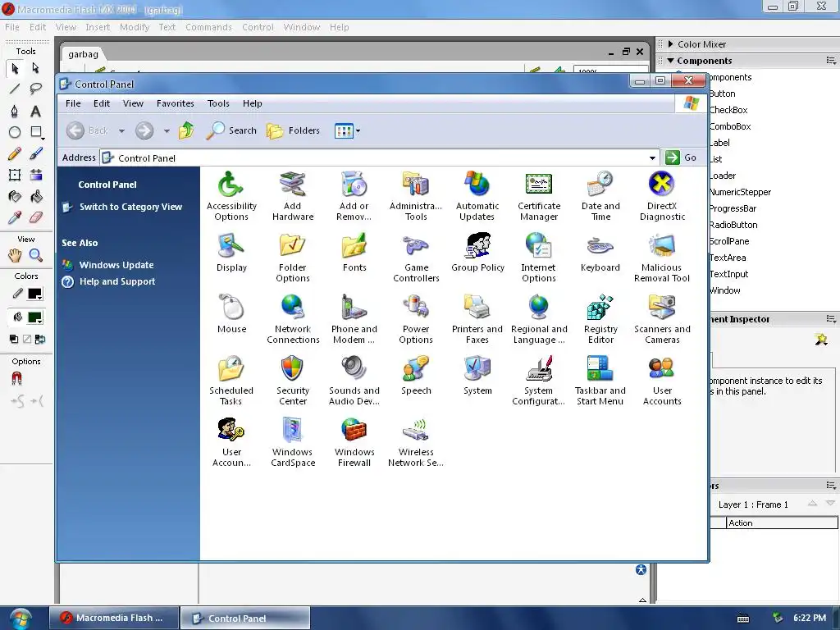
Task: Switch to the garbag document tab
Action: 83,54
